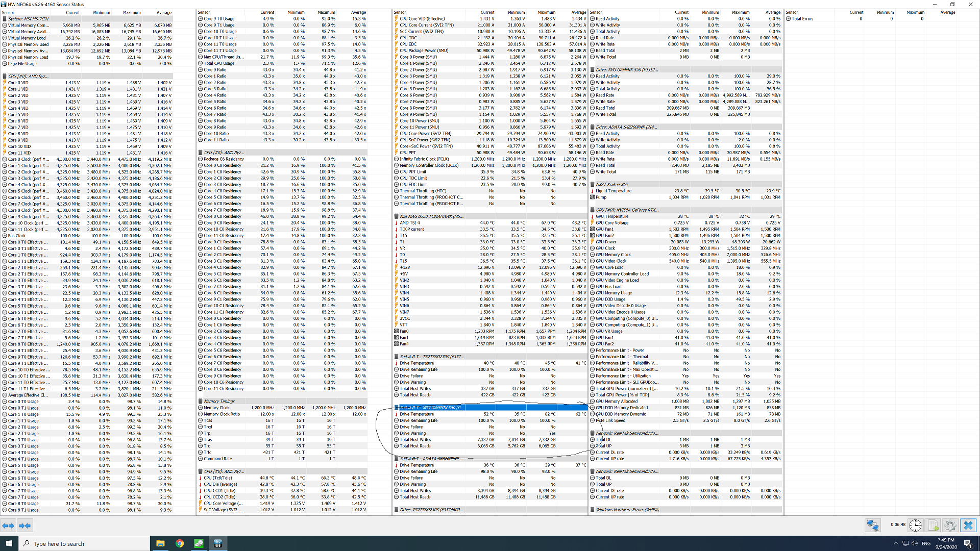Close sensors with the blue X button
Image resolution: width=980 pixels, height=551 pixels.
[x=968, y=525]
